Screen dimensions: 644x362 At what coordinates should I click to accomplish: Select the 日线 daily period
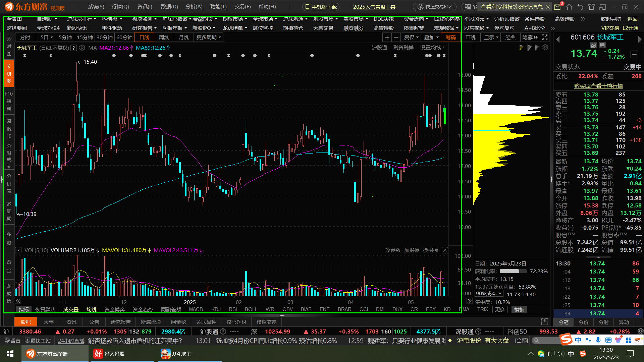tap(144, 37)
